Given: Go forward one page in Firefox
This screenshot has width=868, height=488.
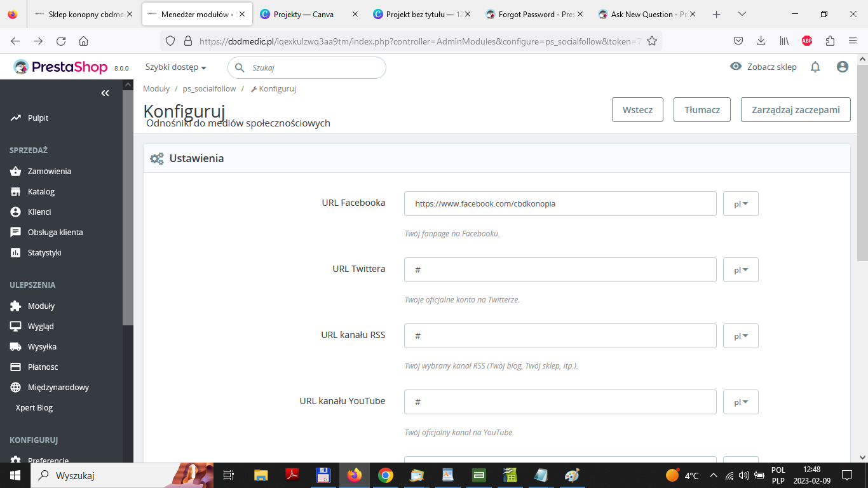Looking at the screenshot, I should pos(38,41).
